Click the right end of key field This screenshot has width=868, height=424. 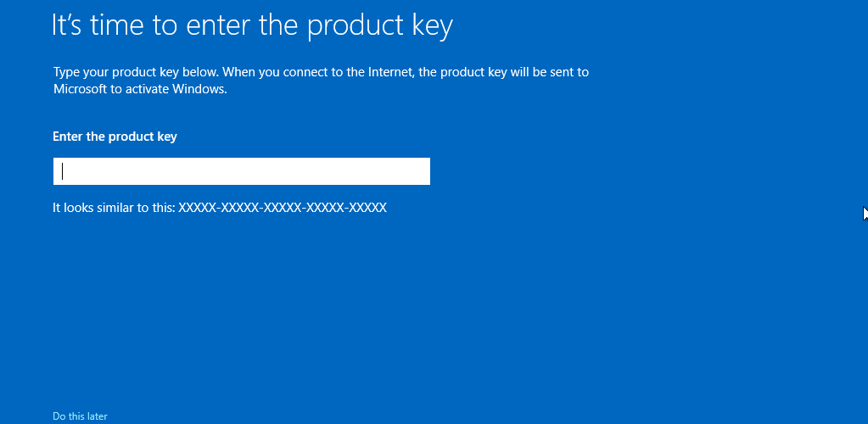pos(421,171)
